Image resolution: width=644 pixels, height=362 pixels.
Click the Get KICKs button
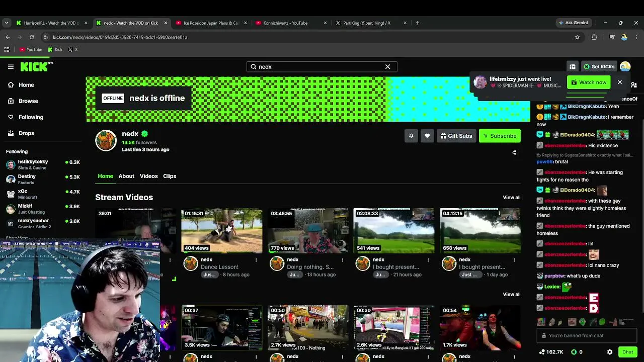[599, 66]
